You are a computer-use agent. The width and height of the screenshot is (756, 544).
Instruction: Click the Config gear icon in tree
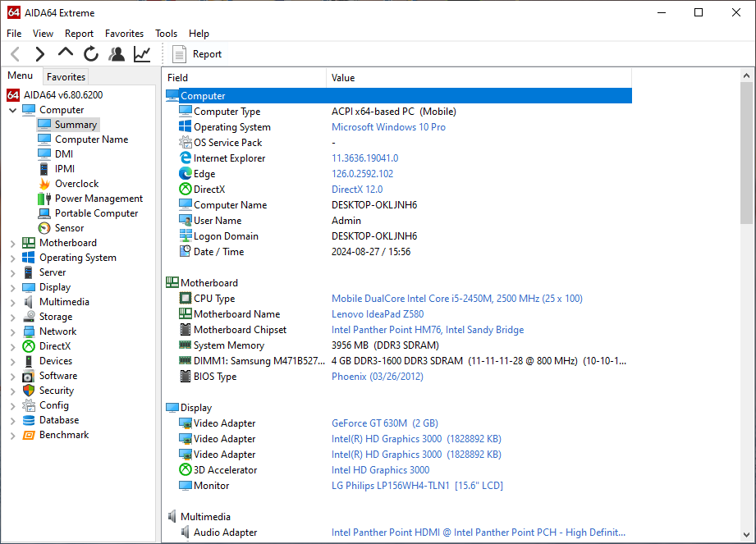[29, 405]
